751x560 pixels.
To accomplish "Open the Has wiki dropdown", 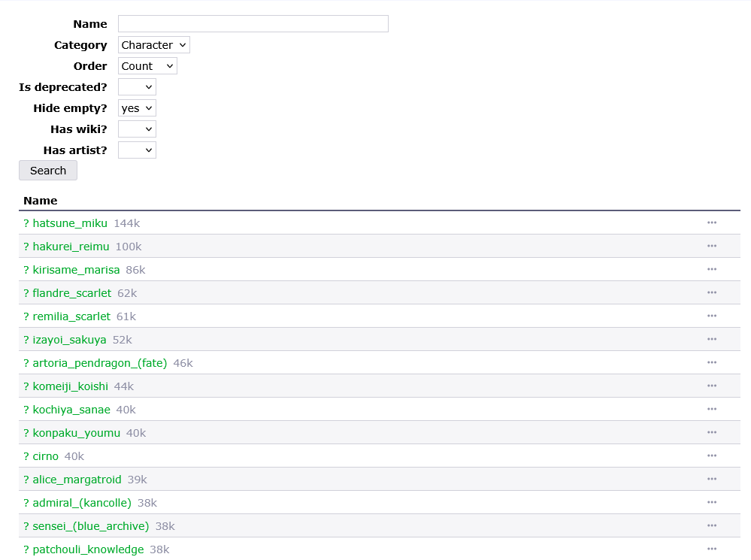I will pyautogui.click(x=137, y=129).
